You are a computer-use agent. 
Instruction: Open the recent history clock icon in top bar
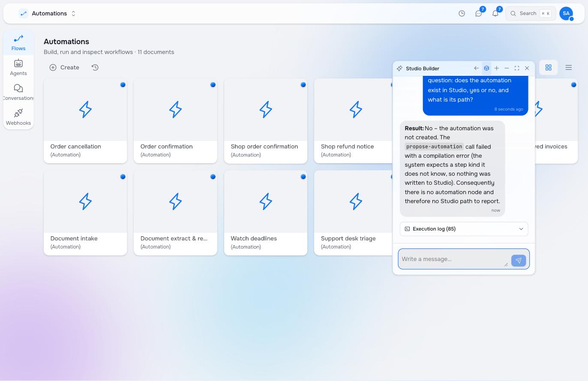click(462, 14)
